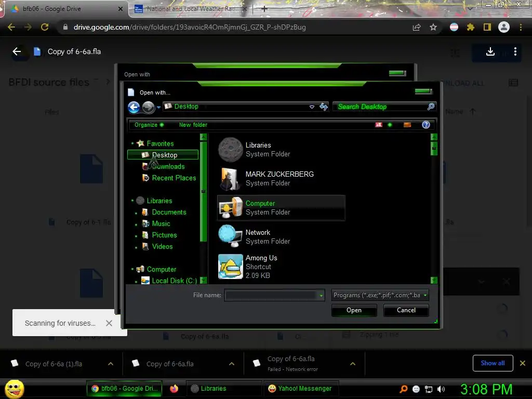This screenshot has height=399, width=532.
Task: Cancel the Open with dialog
Action: (x=406, y=310)
